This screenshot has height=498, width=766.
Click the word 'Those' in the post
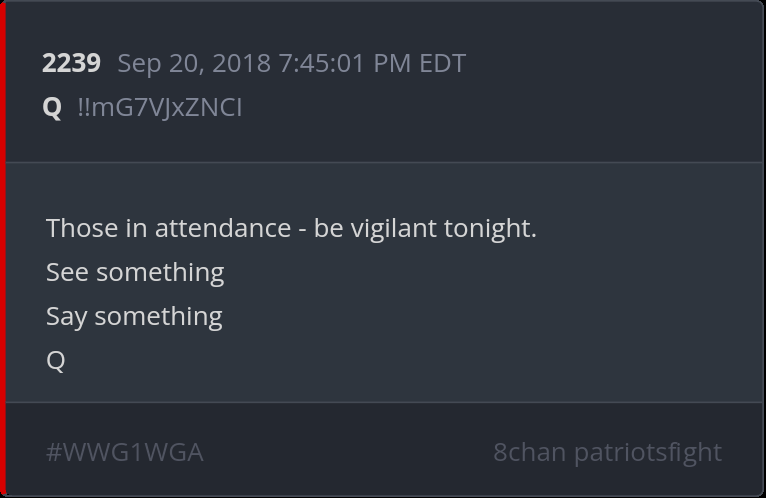(82, 228)
